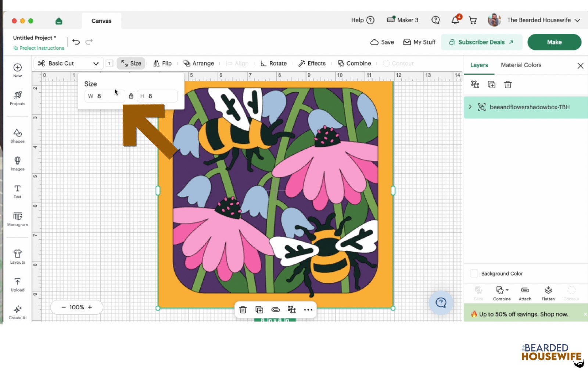
Task: Switch to the Material Colors tab
Action: [521, 65]
